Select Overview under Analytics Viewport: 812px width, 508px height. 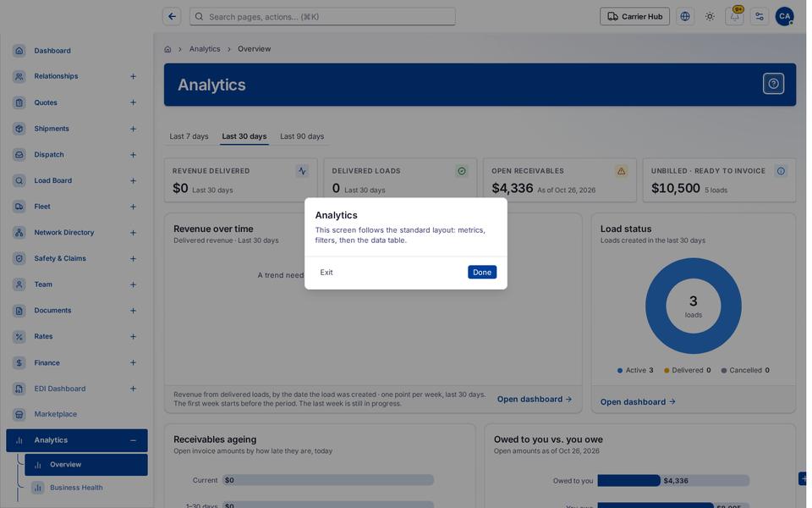86,465
